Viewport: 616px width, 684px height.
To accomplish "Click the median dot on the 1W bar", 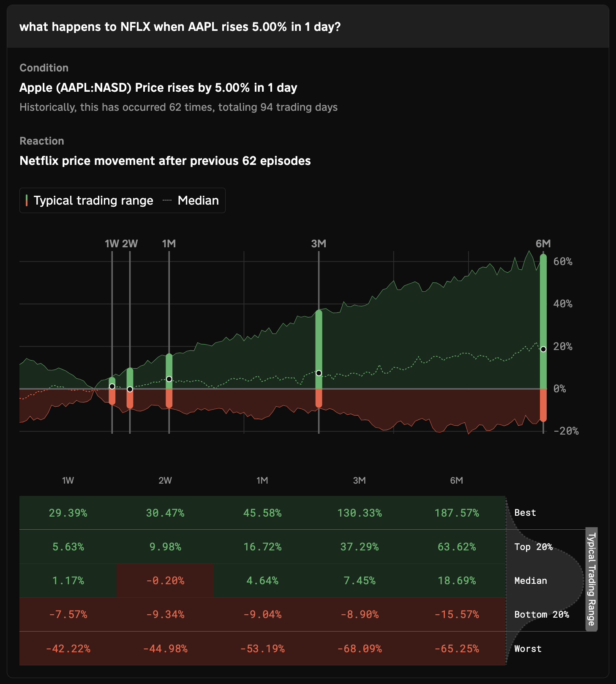I will 112,386.
